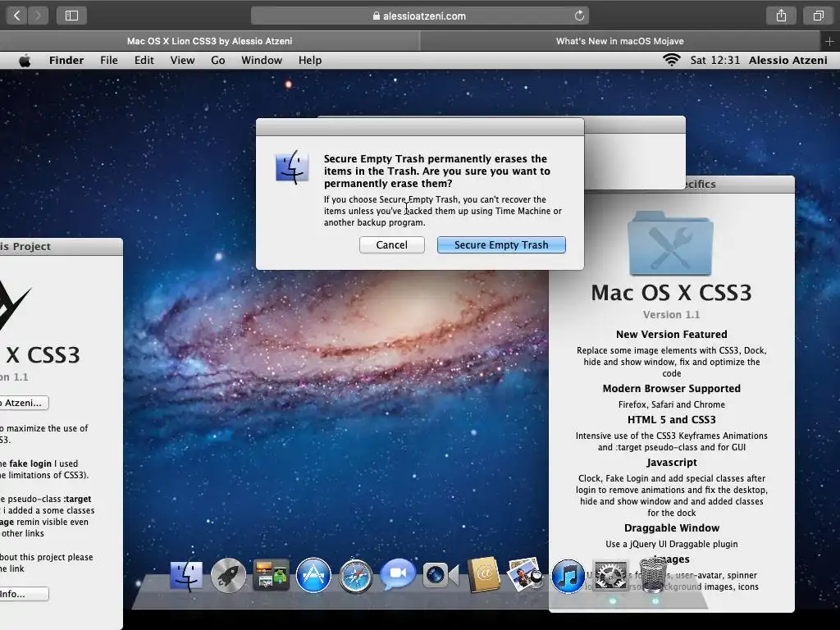Add a new Safari tab
840x630 pixels.
point(829,41)
